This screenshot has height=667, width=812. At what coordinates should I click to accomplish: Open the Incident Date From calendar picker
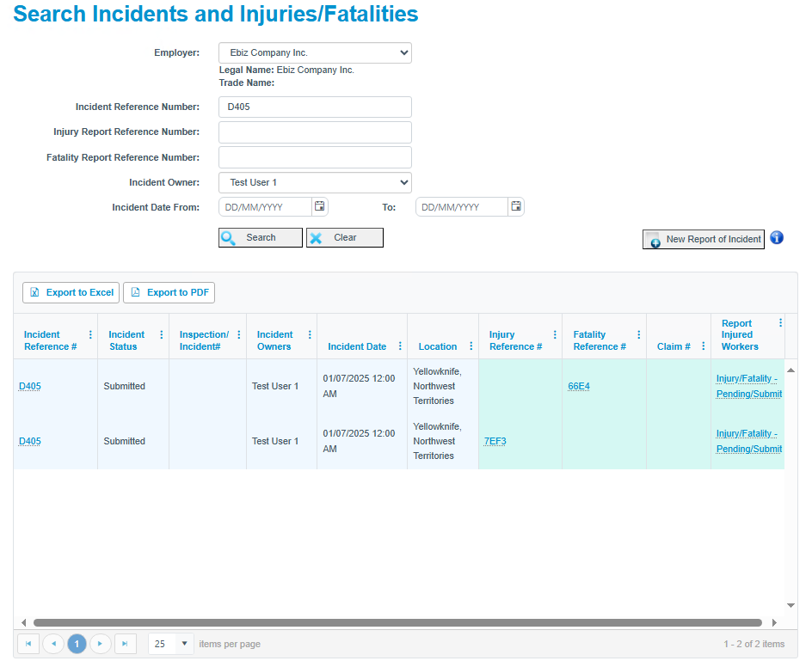coord(319,206)
